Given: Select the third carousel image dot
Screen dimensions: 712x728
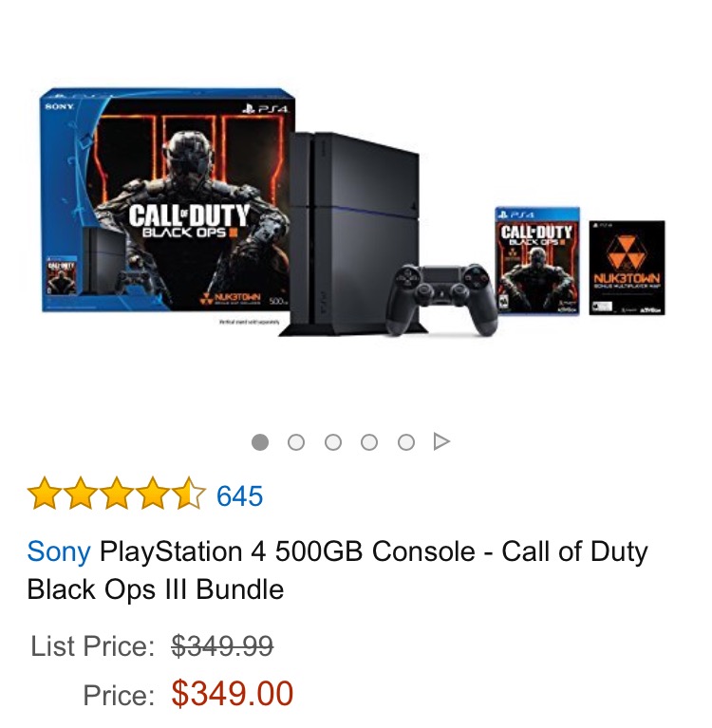Looking at the screenshot, I should (333, 442).
